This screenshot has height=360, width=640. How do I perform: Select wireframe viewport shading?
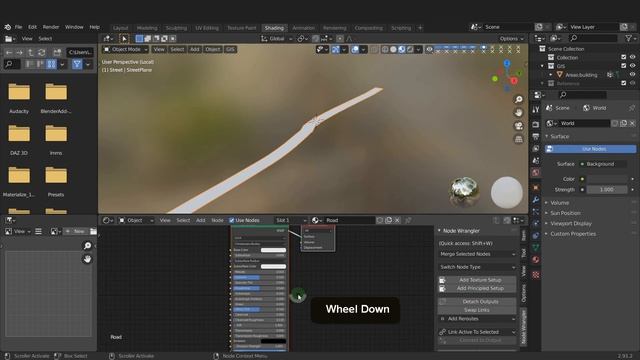385,49
